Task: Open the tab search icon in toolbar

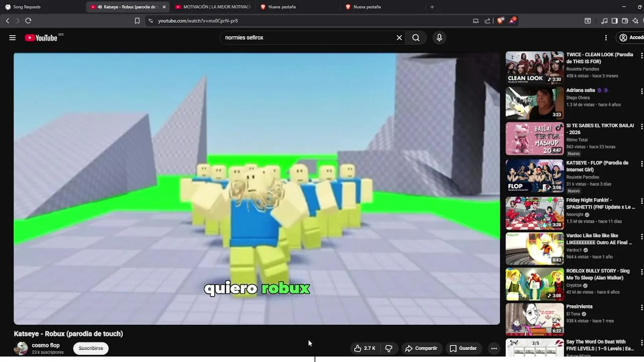Action: [x=587, y=21]
